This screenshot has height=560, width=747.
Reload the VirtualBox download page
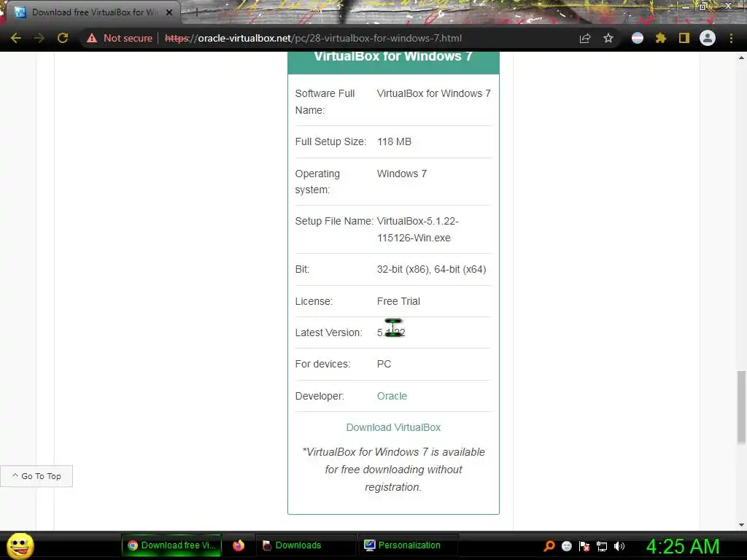[63, 38]
